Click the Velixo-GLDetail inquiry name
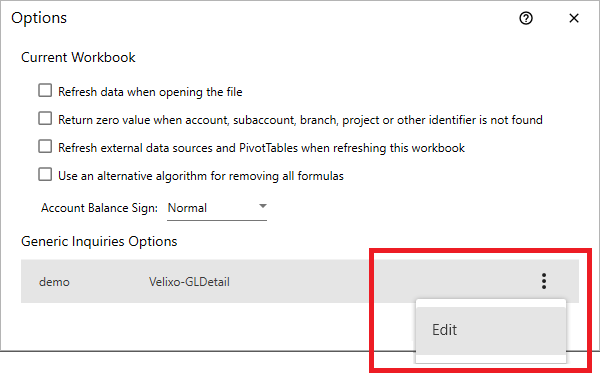Viewport: 600px width, 377px height. [x=189, y=282]
